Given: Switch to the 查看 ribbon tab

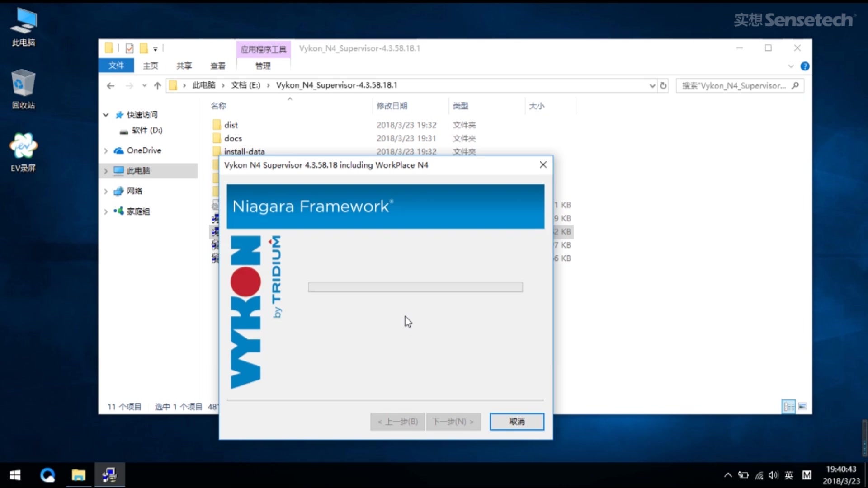Looking at the screenshot, I should tap(217, 66).
